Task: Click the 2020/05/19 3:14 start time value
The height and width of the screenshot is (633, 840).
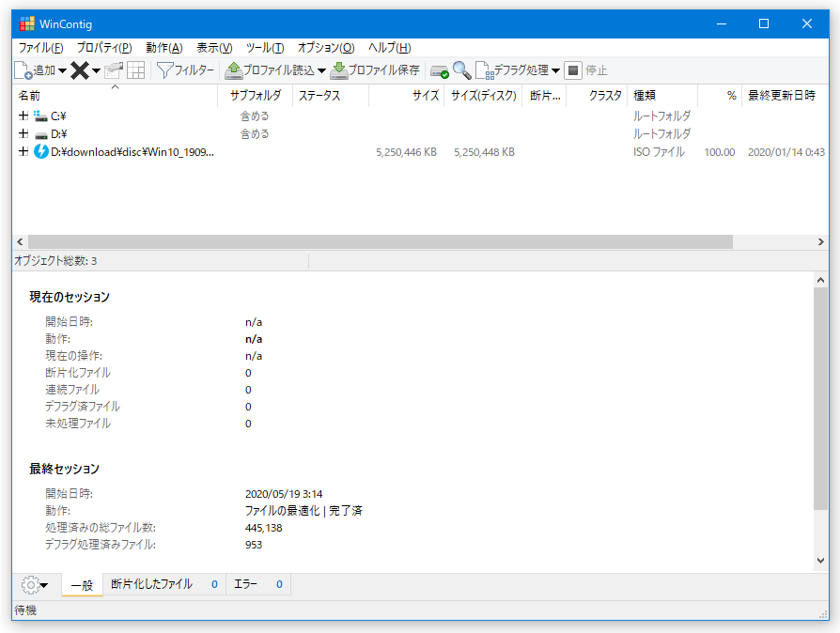Action: coord(284,494)
